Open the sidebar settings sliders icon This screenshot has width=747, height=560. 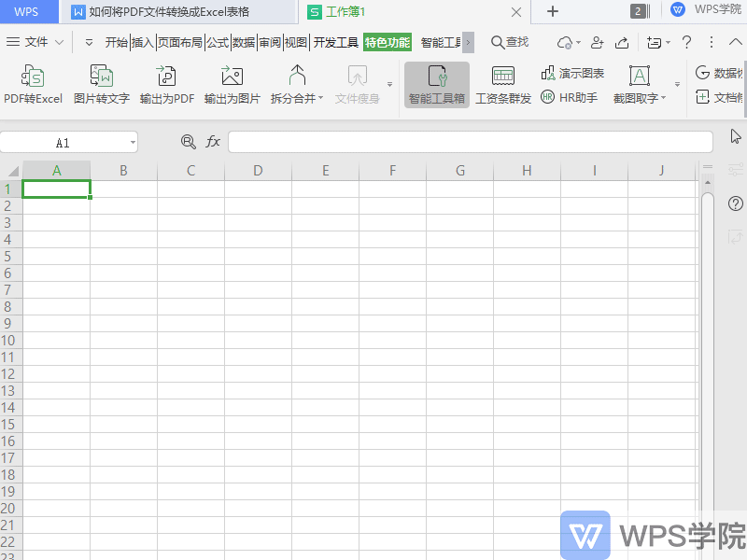point(736,170)
